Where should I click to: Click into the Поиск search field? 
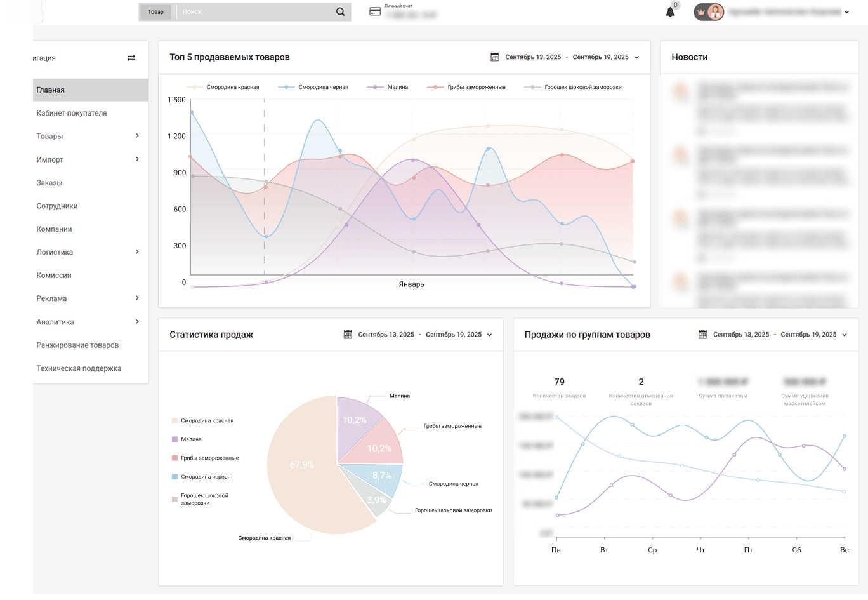tap(254, 12)
